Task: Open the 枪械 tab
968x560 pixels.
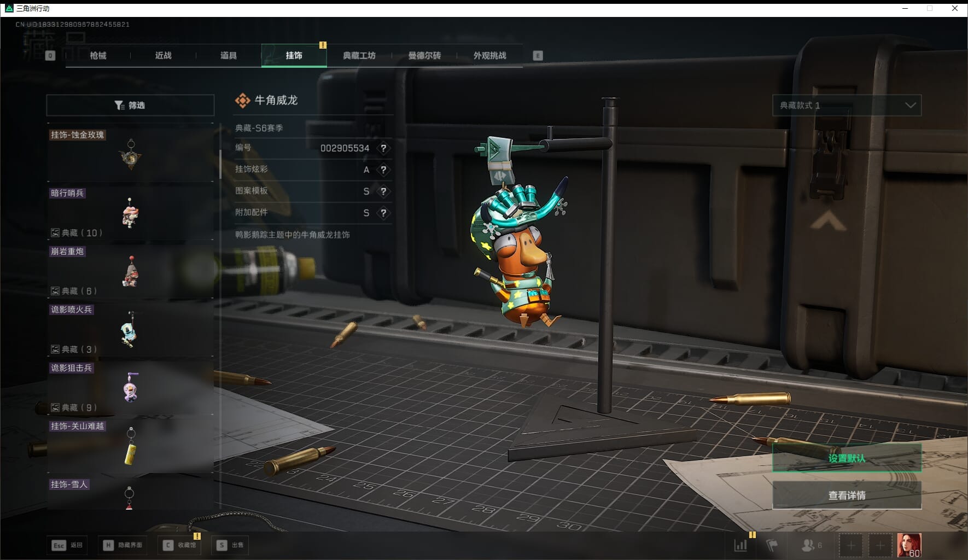Action: (98, 55)
